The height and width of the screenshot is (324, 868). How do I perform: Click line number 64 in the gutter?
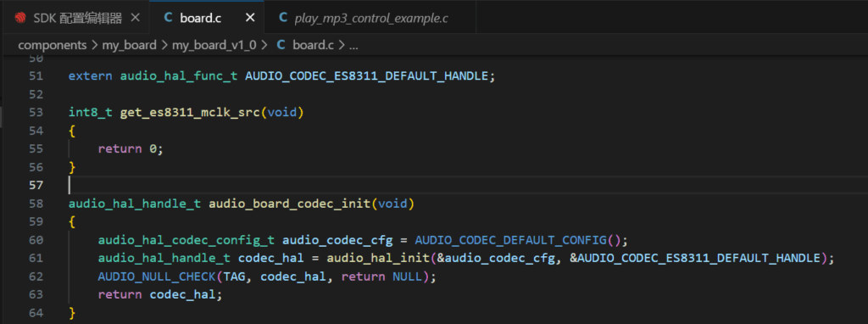click(36, 313)
